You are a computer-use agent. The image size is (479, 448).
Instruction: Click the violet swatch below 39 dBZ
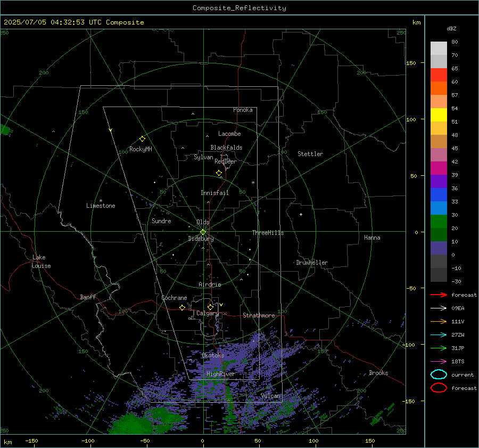point(439,181)
